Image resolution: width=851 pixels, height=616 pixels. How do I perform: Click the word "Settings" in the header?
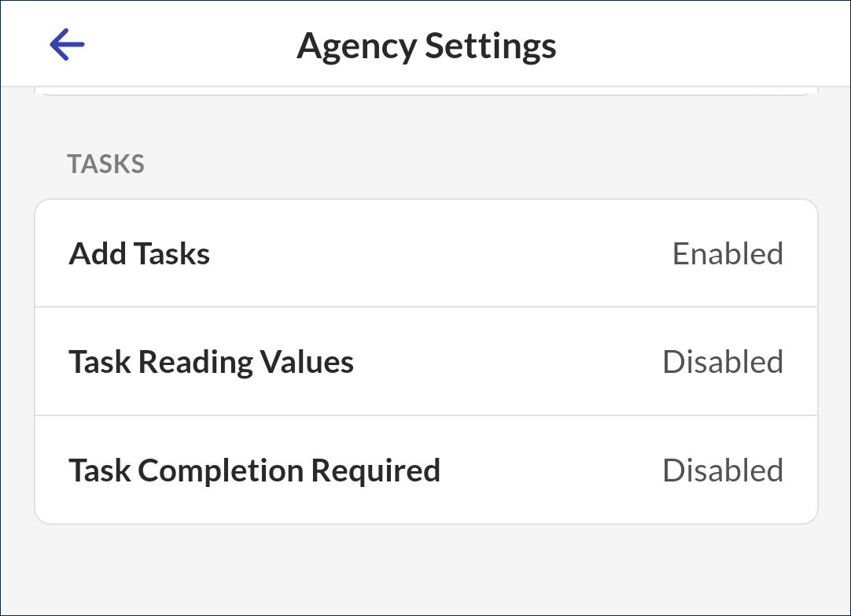491,46
